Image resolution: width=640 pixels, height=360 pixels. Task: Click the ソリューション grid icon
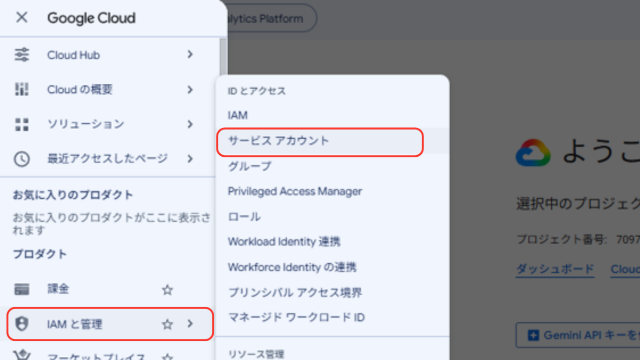(x=22, y=124)
